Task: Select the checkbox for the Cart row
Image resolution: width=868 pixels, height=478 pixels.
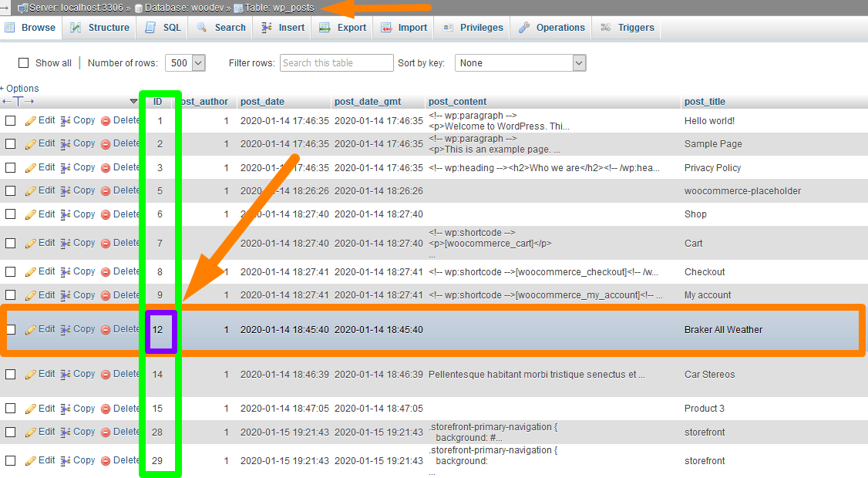Action: [x=11, y=244]
